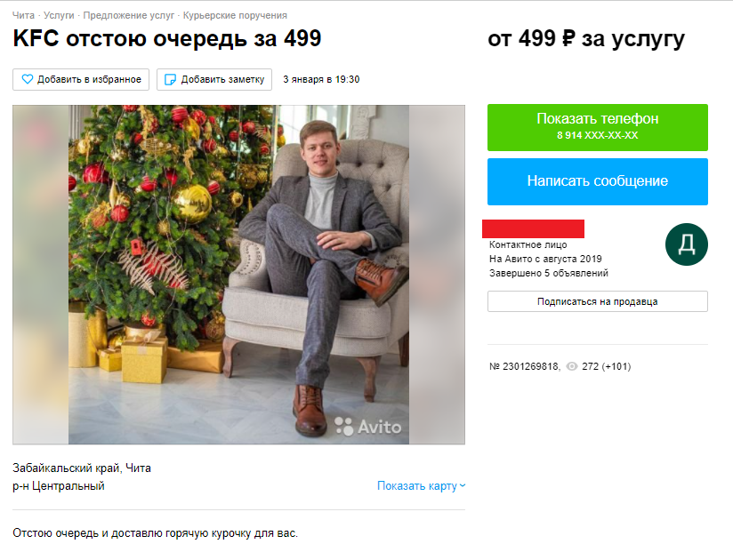Click the Avito watermark logo on photo
Viewport: 733px width, 560px height.
coord(368,427)
